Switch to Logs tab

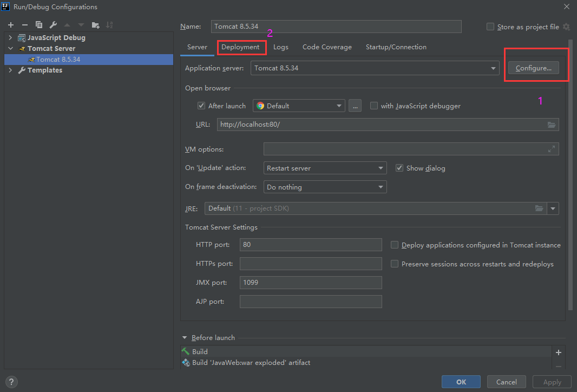coord(281,47)
